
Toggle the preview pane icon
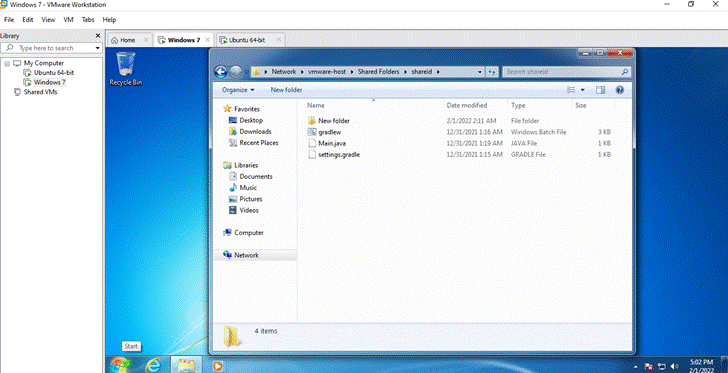[600, 90]
